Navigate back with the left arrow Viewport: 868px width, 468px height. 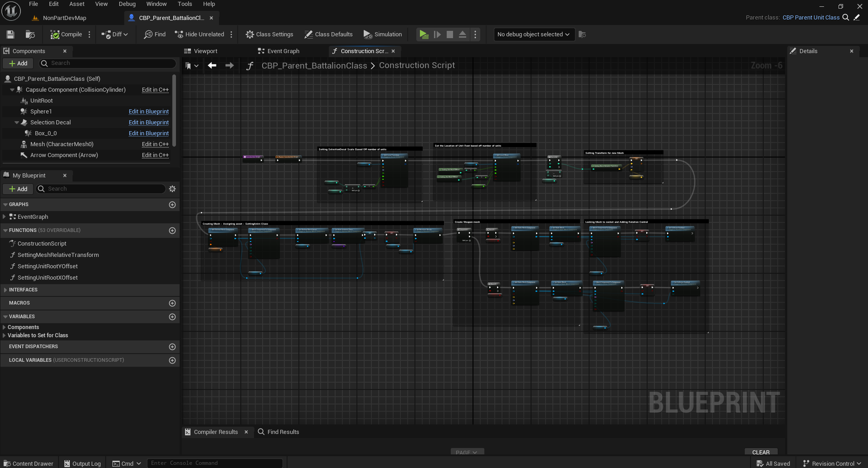click(212, 65)
